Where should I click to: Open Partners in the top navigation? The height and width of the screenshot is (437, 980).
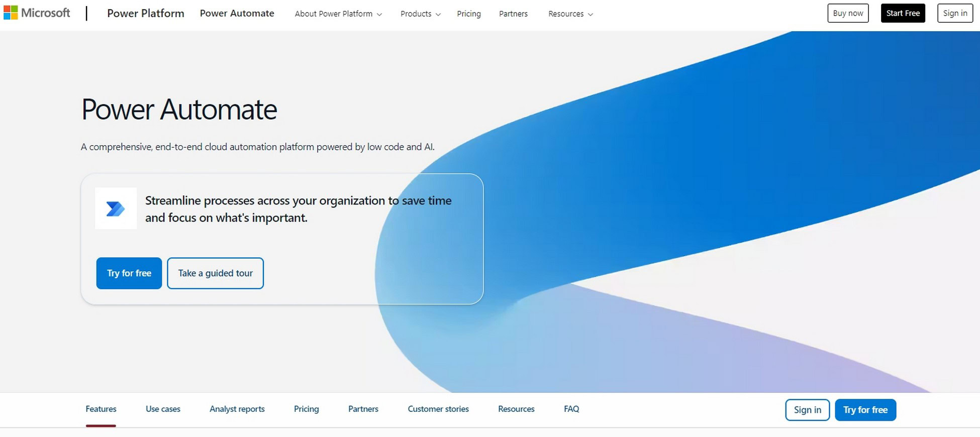pyautogui.click(x=513, y=14)
